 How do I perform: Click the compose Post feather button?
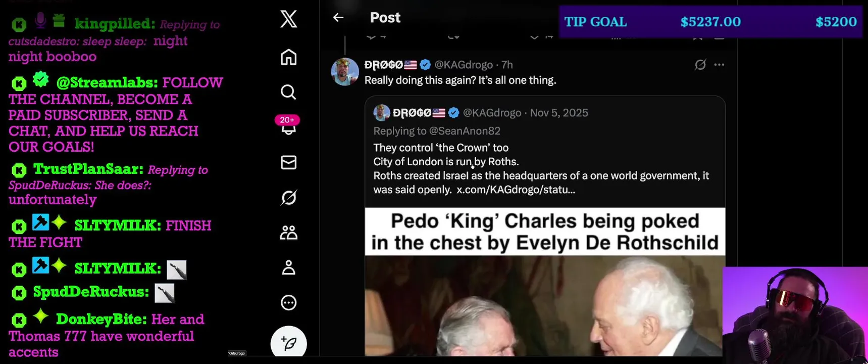[x=288, y=343]
